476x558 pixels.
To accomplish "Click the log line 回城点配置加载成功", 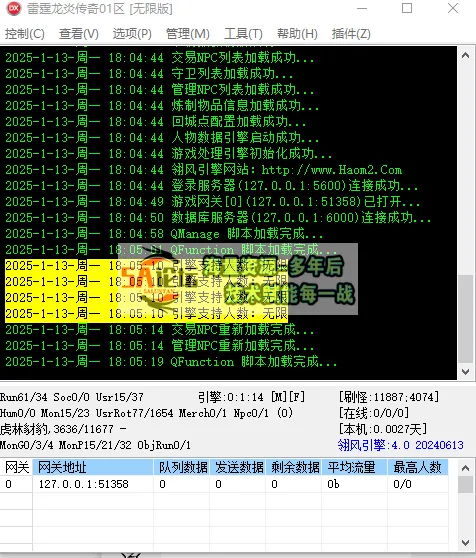I will (x=155, y=122).
